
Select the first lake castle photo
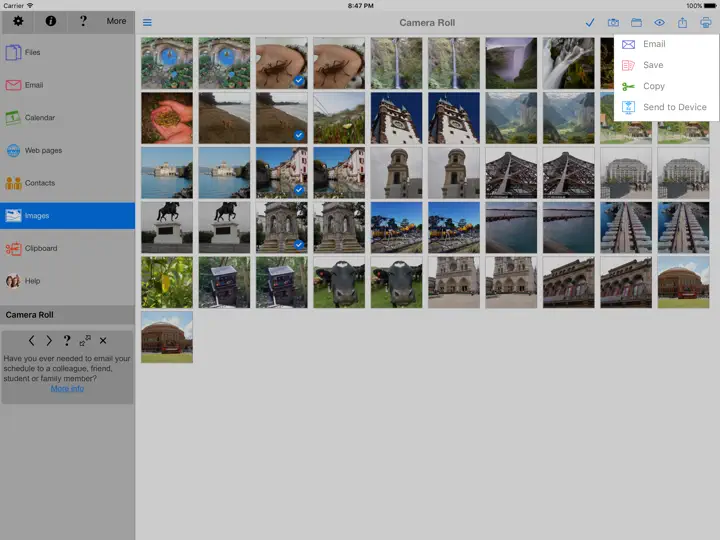click(x=167, y=173)
